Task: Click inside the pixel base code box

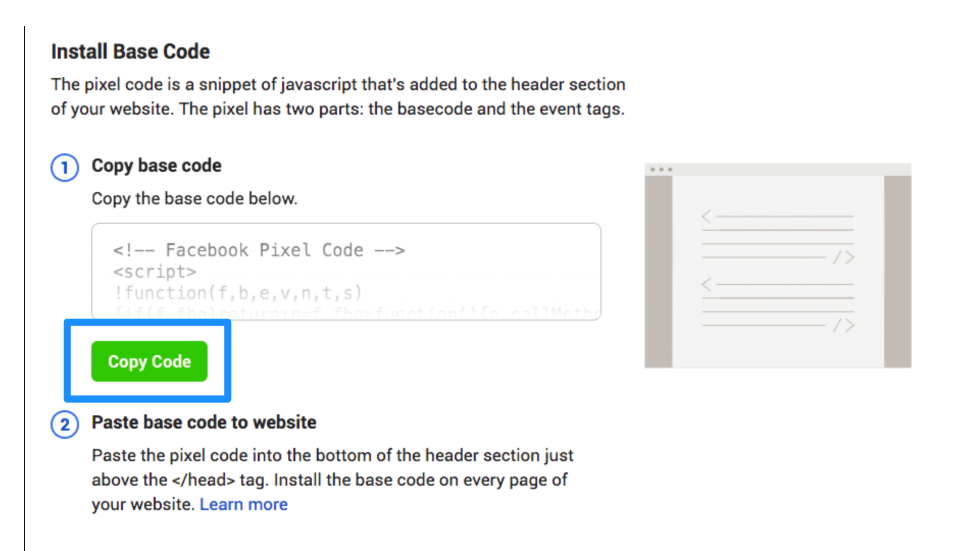Action: (346, 271)
